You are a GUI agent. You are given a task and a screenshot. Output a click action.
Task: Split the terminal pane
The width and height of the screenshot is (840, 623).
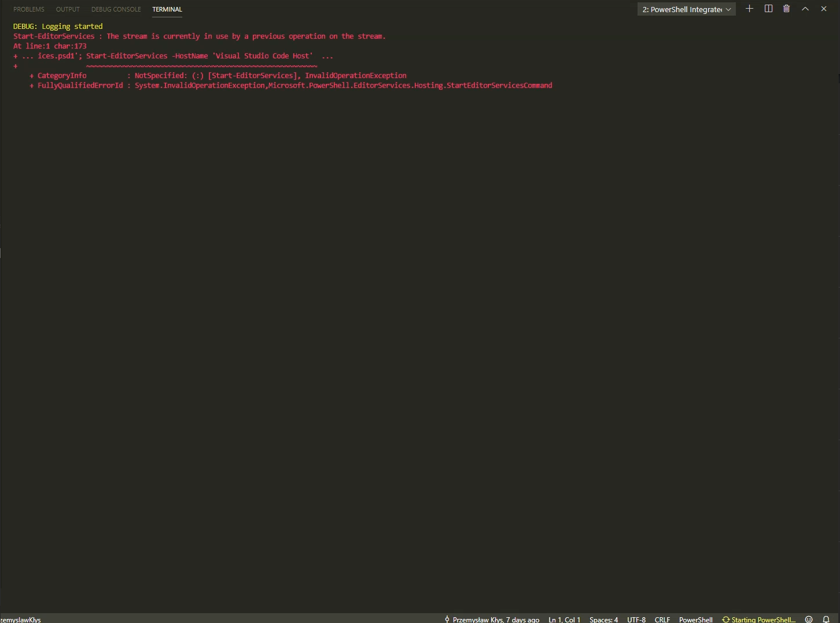(768, 9)
